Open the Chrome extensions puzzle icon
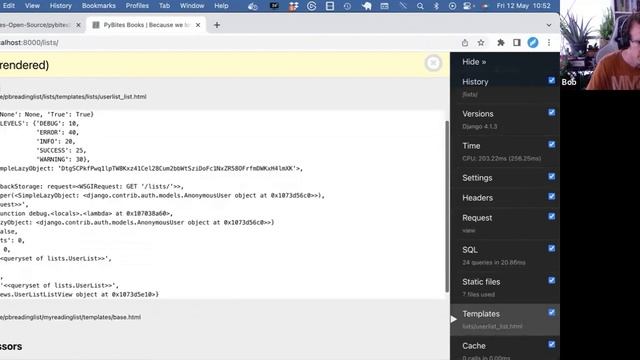The height and width of the screenshot is (360, 640). point(500,42)
